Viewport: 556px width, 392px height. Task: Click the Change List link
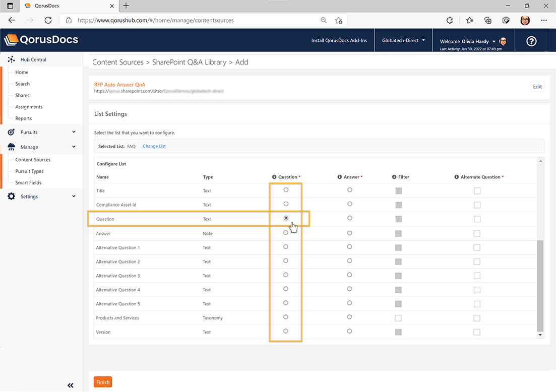(x=154, y=146)
